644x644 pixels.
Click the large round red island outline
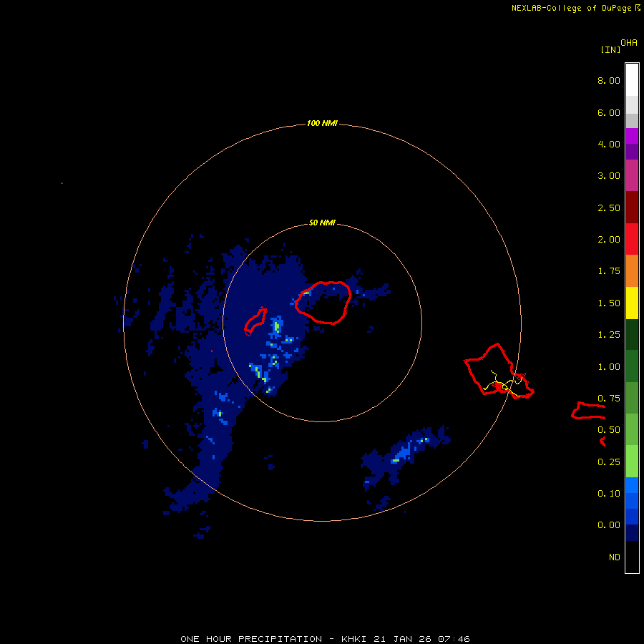coord(323,303)
